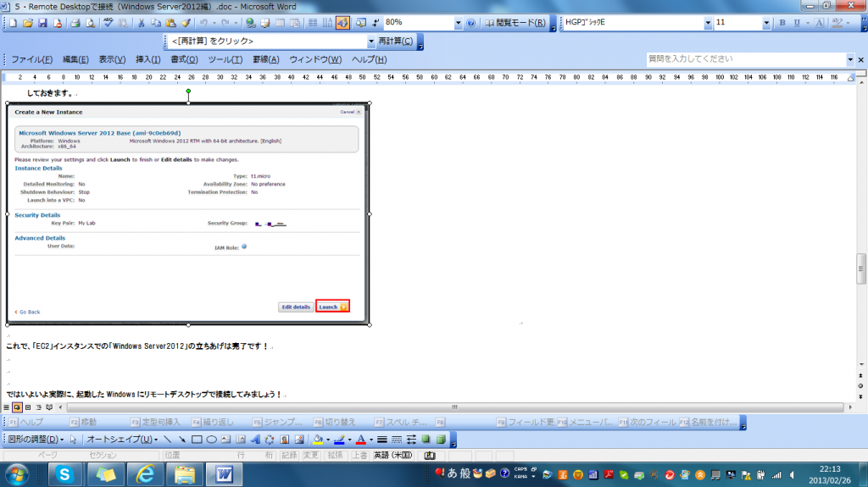The width and height of the screenshot is (868, 487).
Task: Click the Tables and Borders icon
Action: [x=265, y=23]
